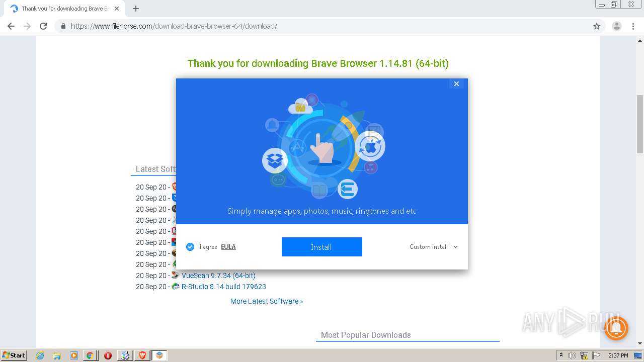Select the box-icon installer taskbar item
Viewport: 644px width, 362px height.
(159, 355)
